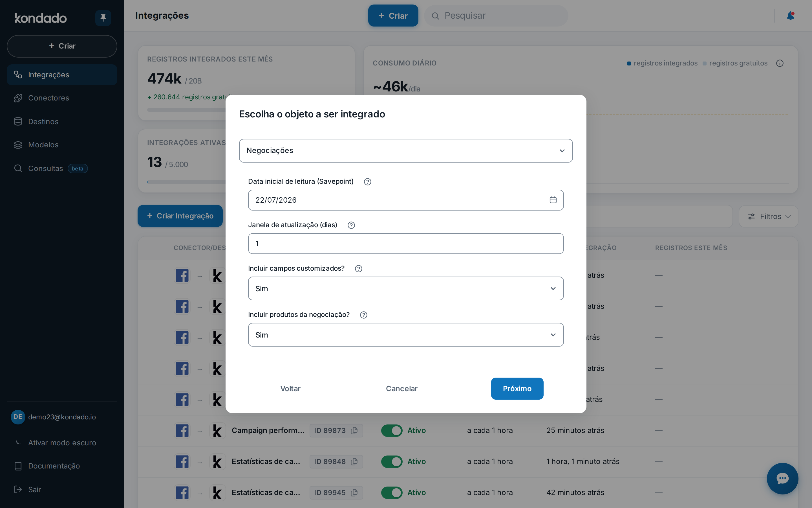812x508 pixels.
Task: Open the chat support bubble
Action: (782, 478)
